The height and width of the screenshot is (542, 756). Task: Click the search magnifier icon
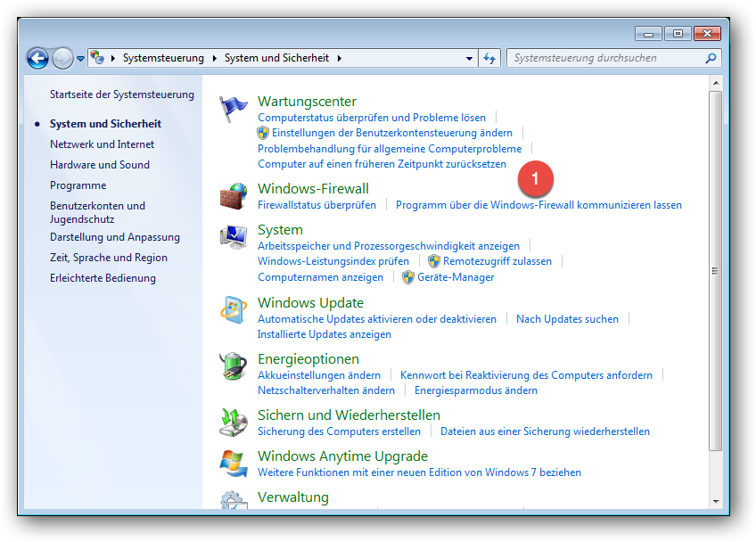(x=711, y=58)
